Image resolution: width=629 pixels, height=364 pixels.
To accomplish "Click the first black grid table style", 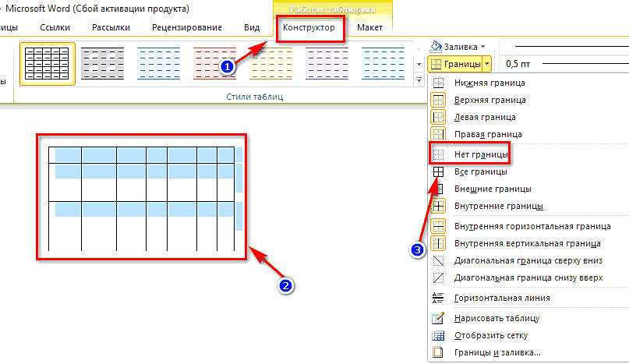I will coord(47,63).
